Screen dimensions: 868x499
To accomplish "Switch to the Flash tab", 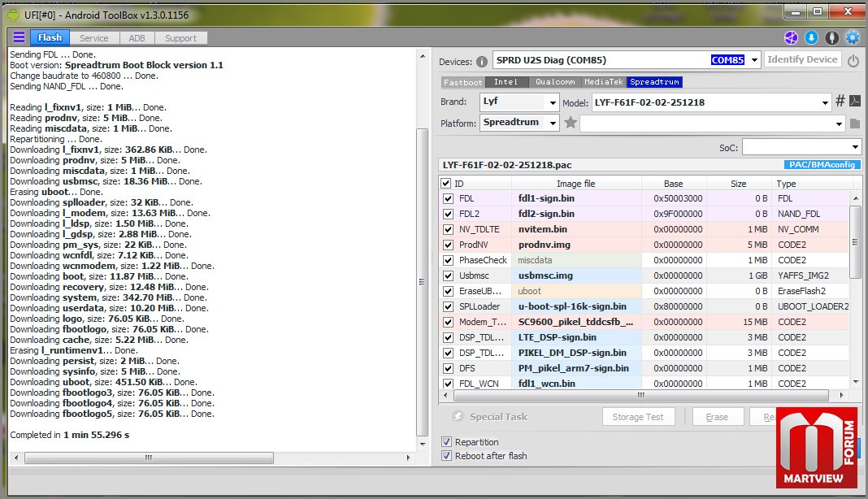I will (x=50, y=37).
